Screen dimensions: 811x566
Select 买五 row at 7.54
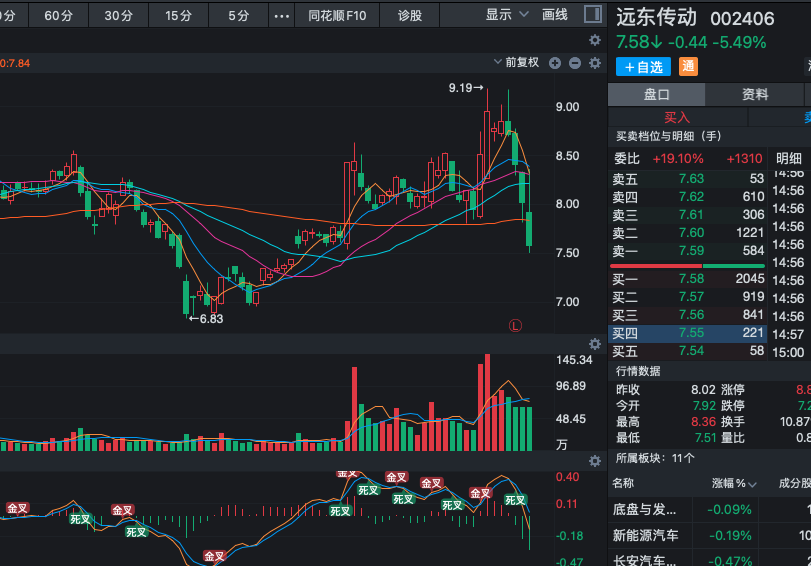(x=688, y=351)
